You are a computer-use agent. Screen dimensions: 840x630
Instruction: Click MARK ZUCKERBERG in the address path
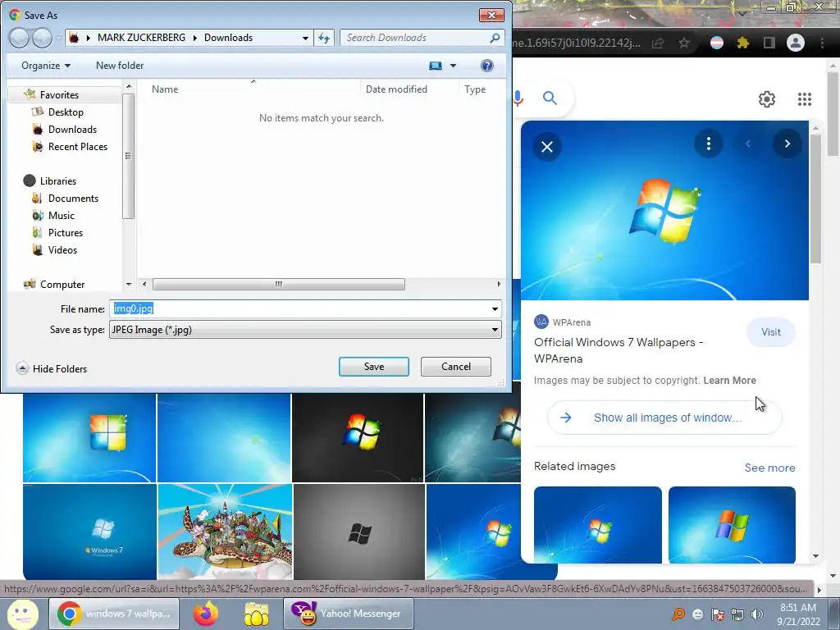click(x=141, y=38)
